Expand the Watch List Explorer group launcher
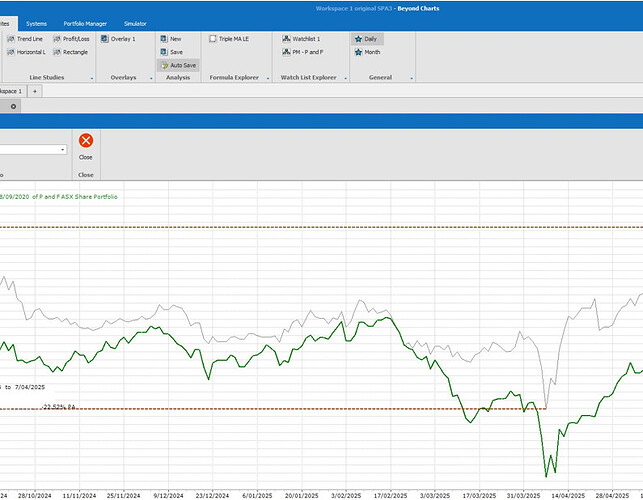 [x=345, y=78]
